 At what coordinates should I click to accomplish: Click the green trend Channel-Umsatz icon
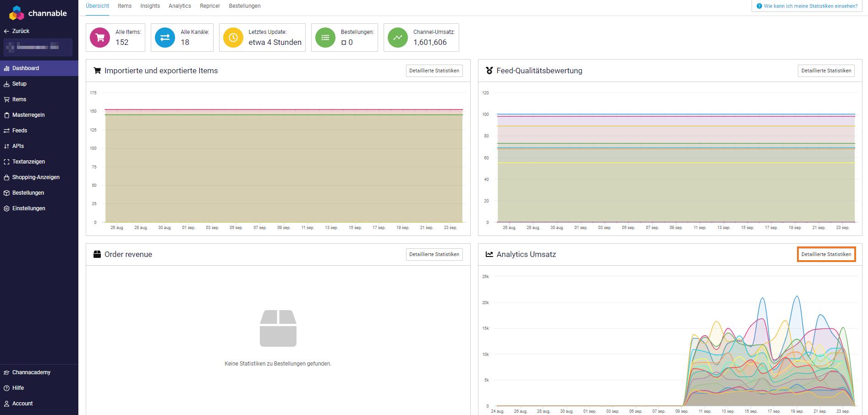(398, 38)
